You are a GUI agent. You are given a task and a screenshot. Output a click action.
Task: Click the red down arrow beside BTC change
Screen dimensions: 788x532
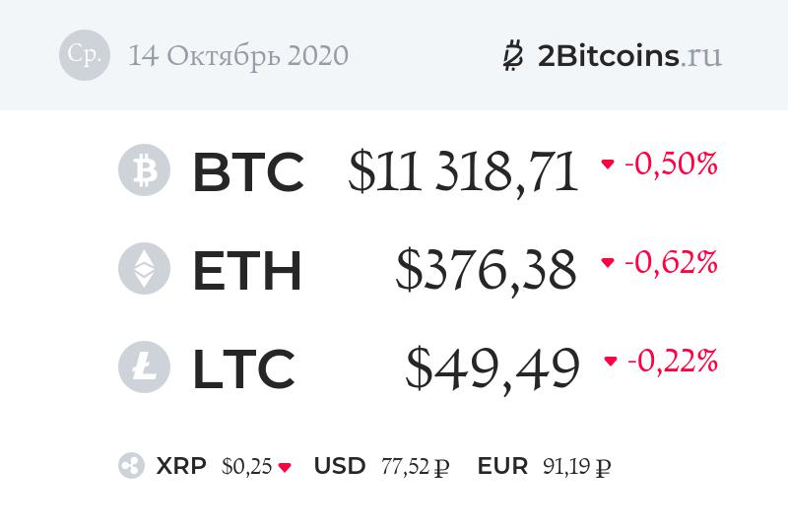(608, 165)
